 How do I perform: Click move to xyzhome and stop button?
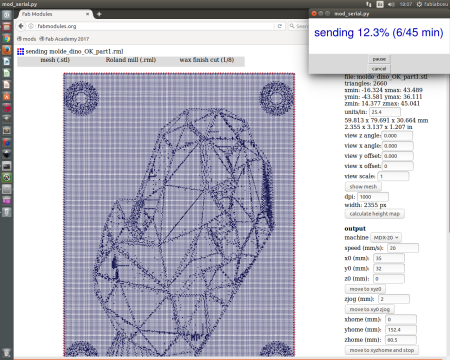point(381,350)
